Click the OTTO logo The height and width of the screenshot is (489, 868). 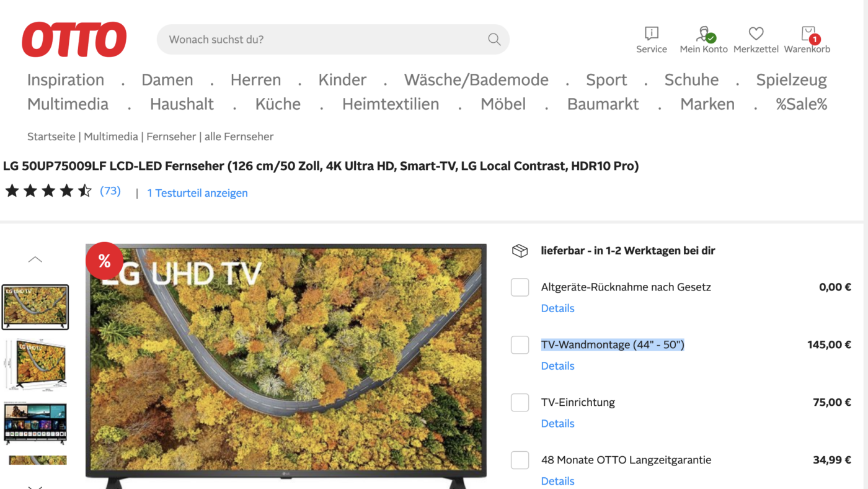point(74,39)
